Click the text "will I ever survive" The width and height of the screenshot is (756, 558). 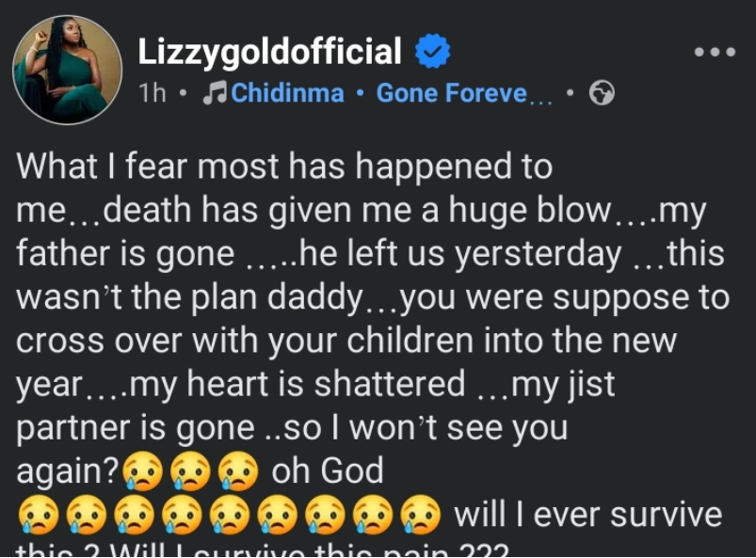click(587, 516)
